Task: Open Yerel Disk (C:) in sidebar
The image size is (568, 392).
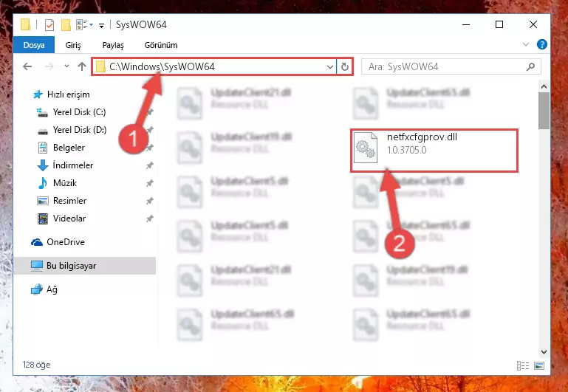Action: (x=79, y=112)
